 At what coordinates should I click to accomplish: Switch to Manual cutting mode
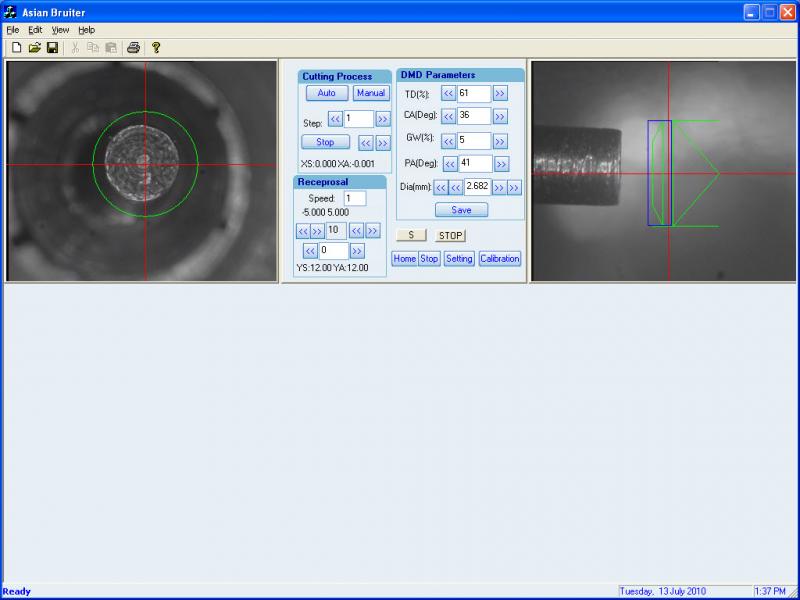371,93
